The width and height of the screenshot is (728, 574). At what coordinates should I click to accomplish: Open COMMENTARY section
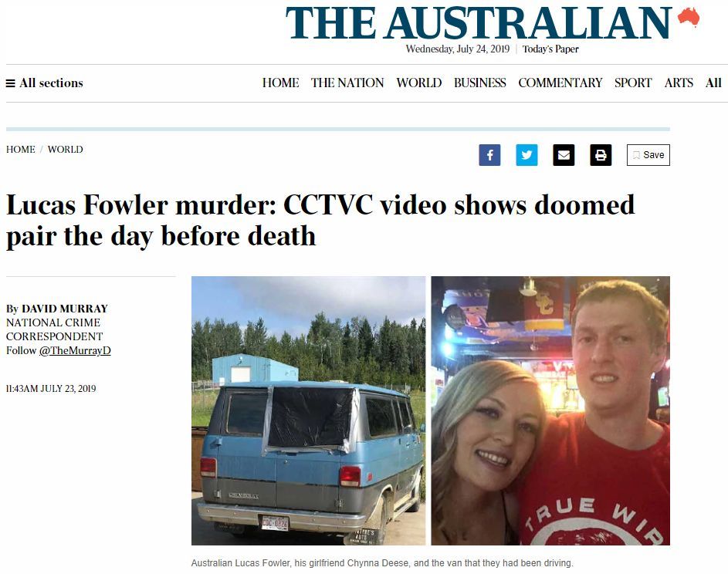[x=560, y=83]
